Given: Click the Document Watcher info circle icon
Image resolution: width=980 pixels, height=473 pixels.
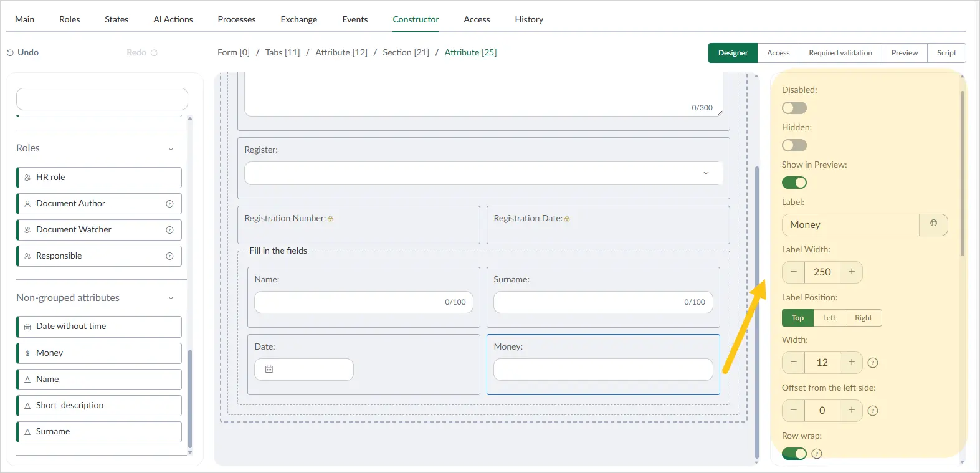Looking at the screenshot, I should click(169, 230).
